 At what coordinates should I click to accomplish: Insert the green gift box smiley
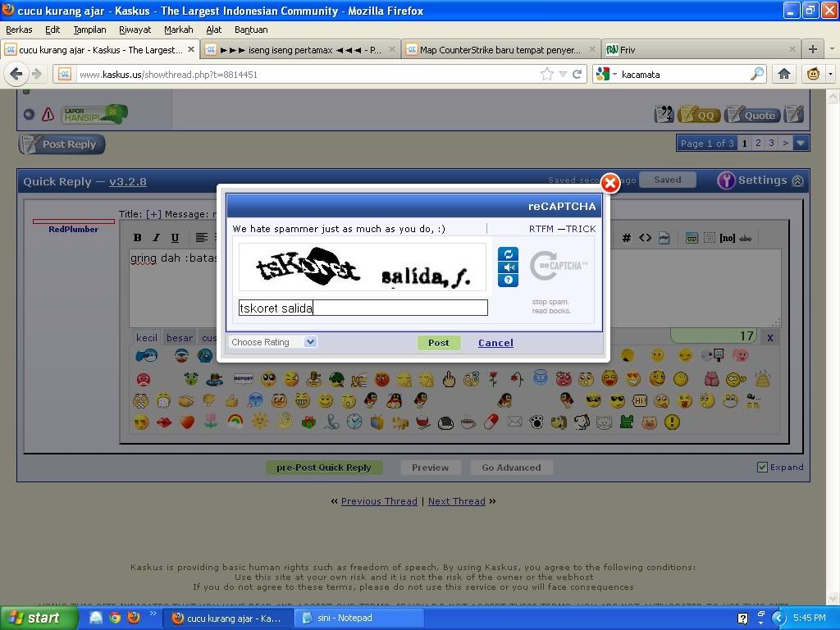(x=308, y=422)
